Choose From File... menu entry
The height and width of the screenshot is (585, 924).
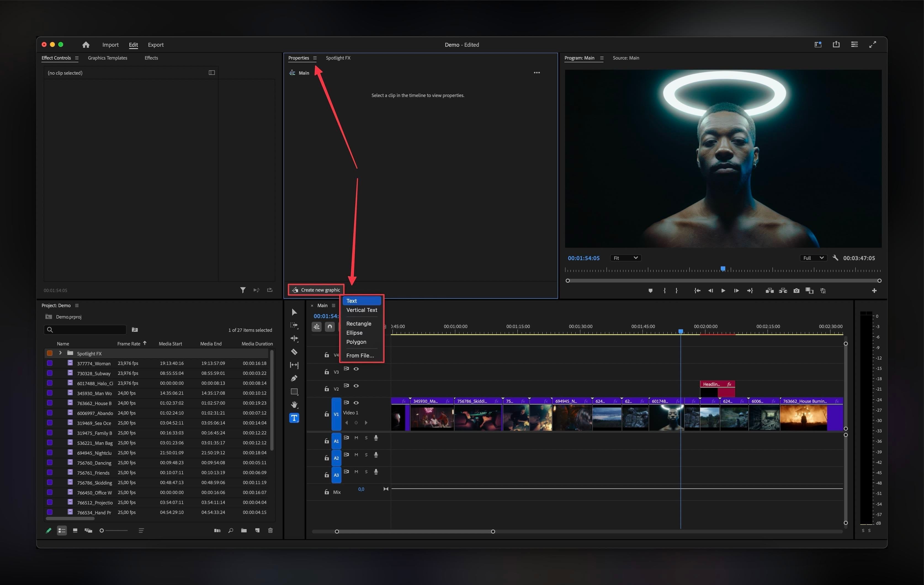(362, 355)
